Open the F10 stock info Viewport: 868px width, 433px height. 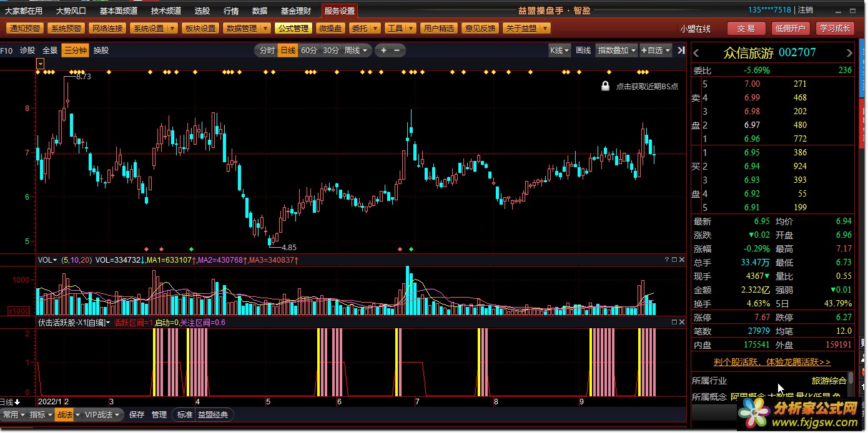(x=7, y=51)
